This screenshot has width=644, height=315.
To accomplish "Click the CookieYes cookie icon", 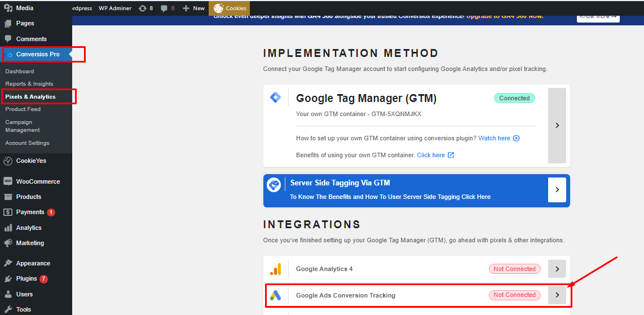I will pos(8,161).
